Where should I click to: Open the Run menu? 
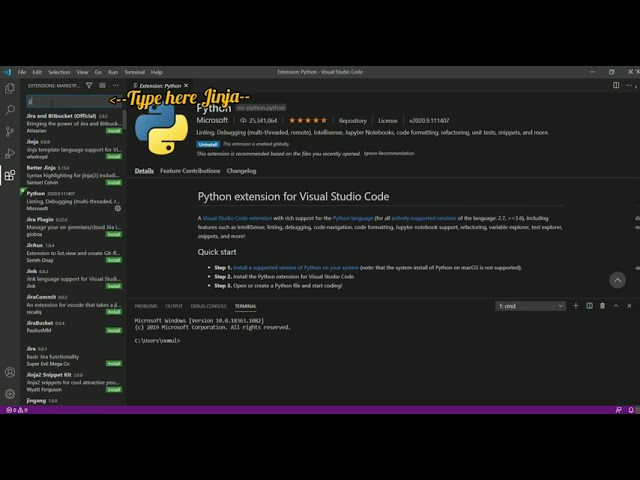(x=113, y=72)
